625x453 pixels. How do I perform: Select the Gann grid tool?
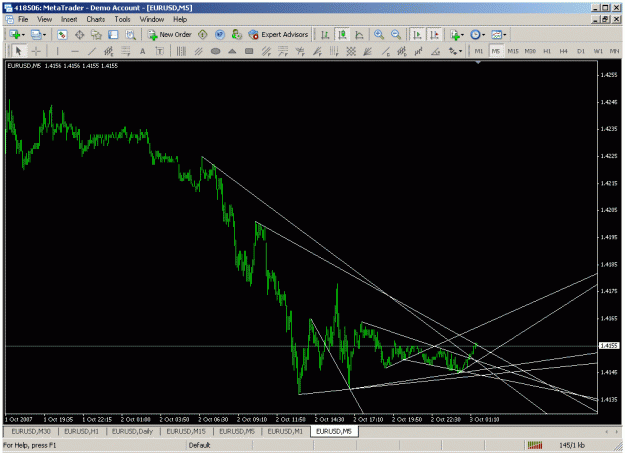(x=351, y=51)
